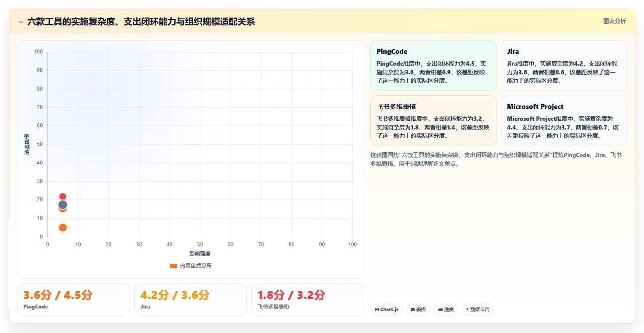Click the 1.8分 / 3.2分 飞书多维表格 stat card
644x333 pixels.
pyautogui.click(x=308, y=299)
